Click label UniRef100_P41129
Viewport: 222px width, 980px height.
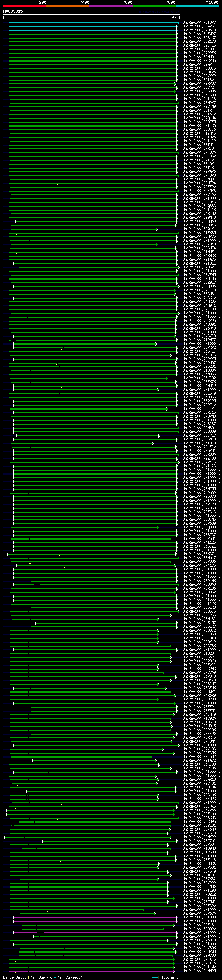point(199,141)
